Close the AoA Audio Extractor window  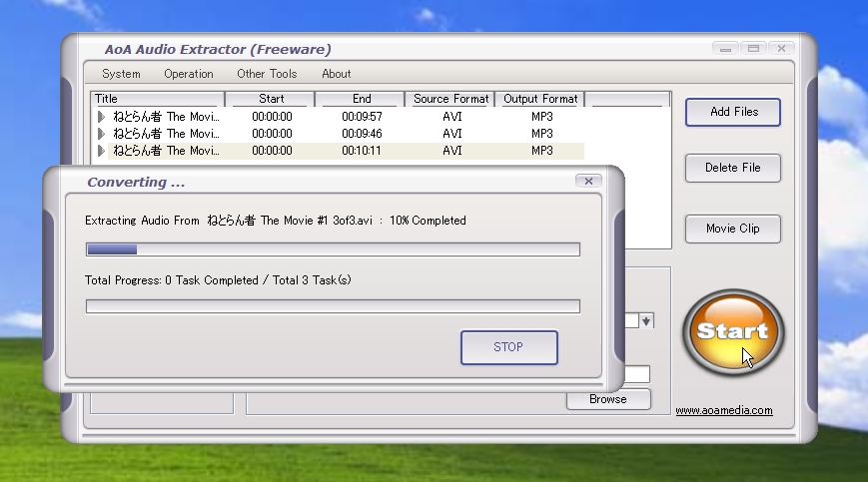point(782,49)
